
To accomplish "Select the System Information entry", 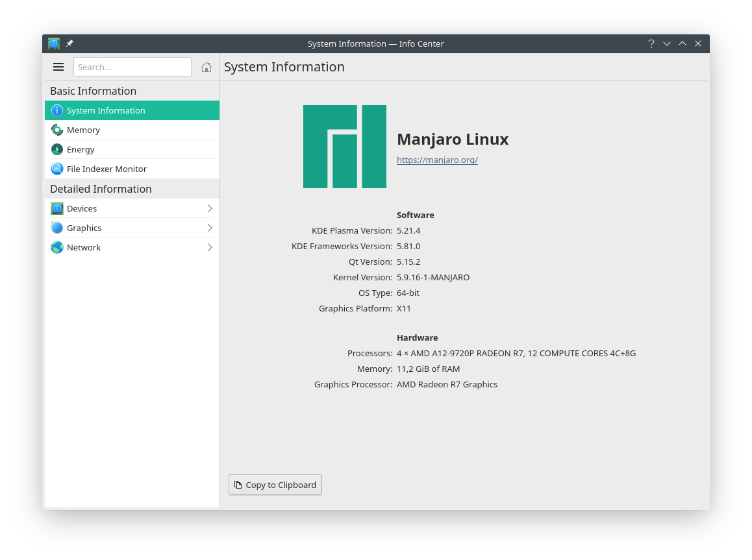I will click(x=132, y=111).
